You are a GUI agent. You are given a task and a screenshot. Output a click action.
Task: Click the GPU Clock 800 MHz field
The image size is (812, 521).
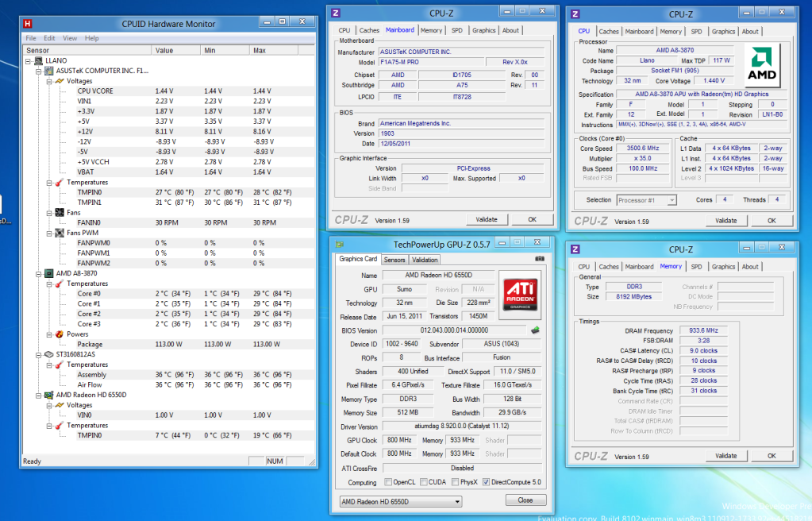[399, 440]
